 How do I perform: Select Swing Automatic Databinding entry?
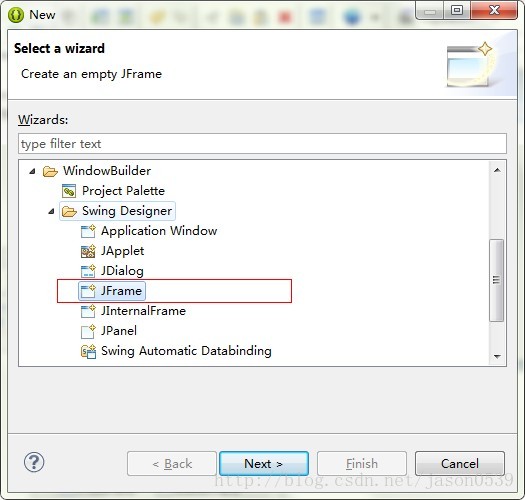coord(186,351)
